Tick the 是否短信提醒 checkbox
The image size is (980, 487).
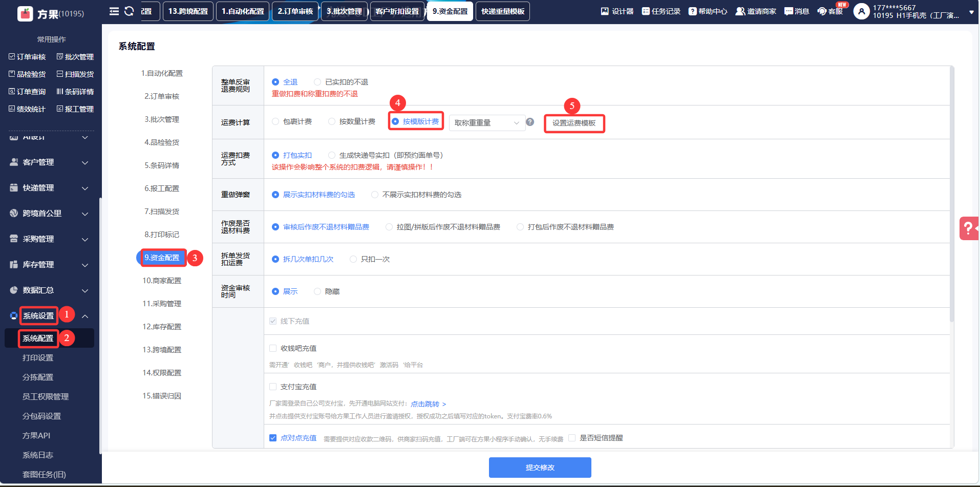click(572, 438)
